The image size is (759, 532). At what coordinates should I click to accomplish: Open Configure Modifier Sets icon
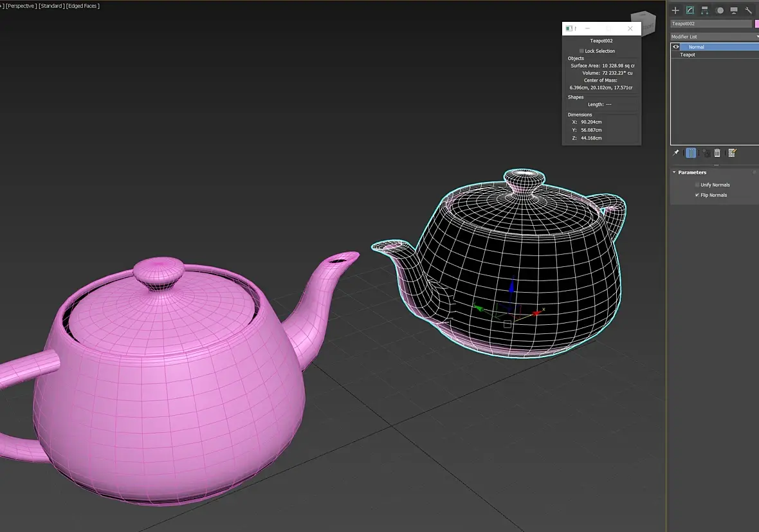tap(732, 153)
